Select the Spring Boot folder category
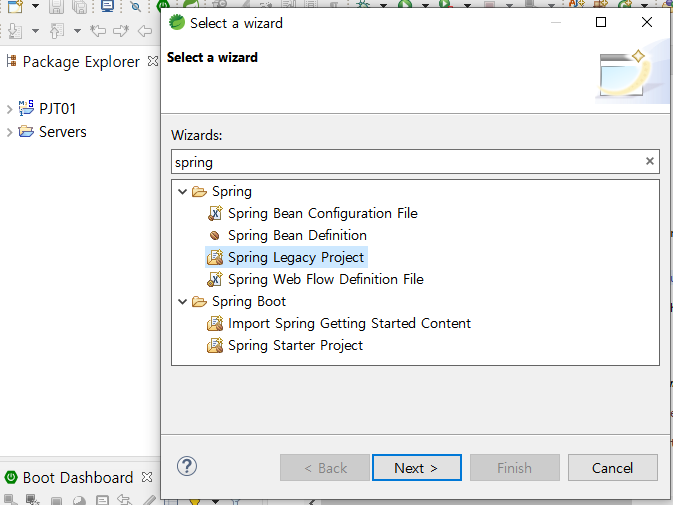Viewport: 673px width, 505px height. (x=249, y=301)
